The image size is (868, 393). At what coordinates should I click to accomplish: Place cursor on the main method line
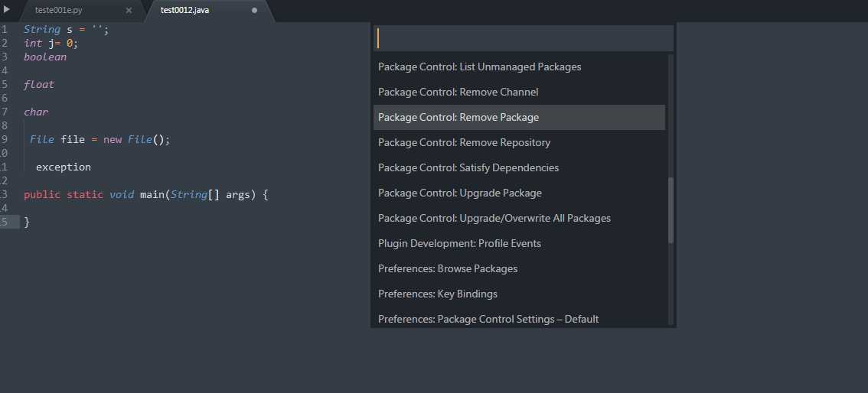pyautogui.click(x=145, y=195)
